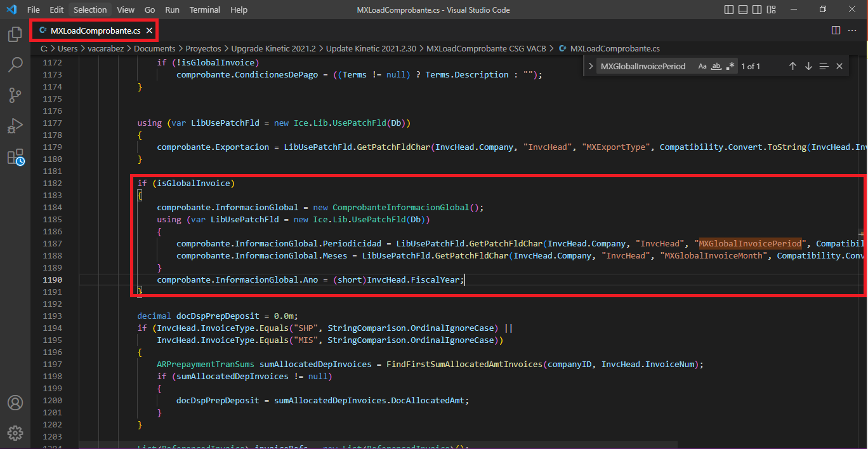The width and height of the screenshot is (868, 449).
Task: Open the Source Control view
Action: pyautogui.click(x=15, y=95)
